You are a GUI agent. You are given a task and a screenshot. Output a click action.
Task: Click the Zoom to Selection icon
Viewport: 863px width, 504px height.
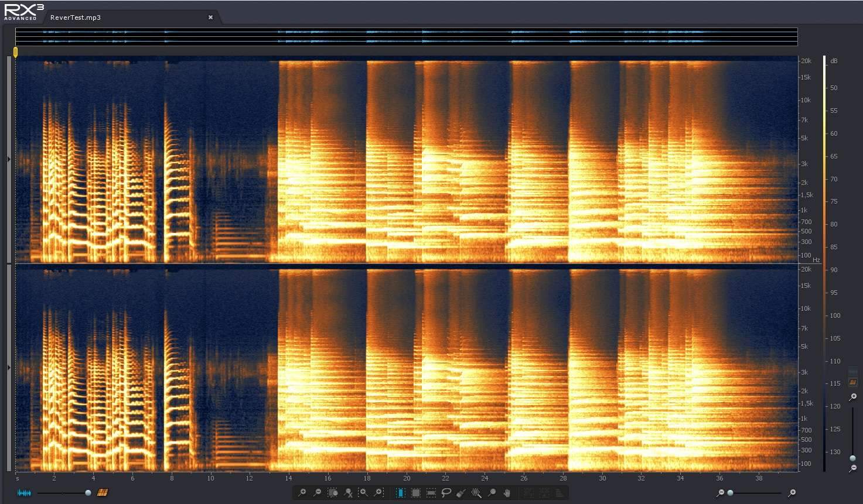[x=332, y=493]
